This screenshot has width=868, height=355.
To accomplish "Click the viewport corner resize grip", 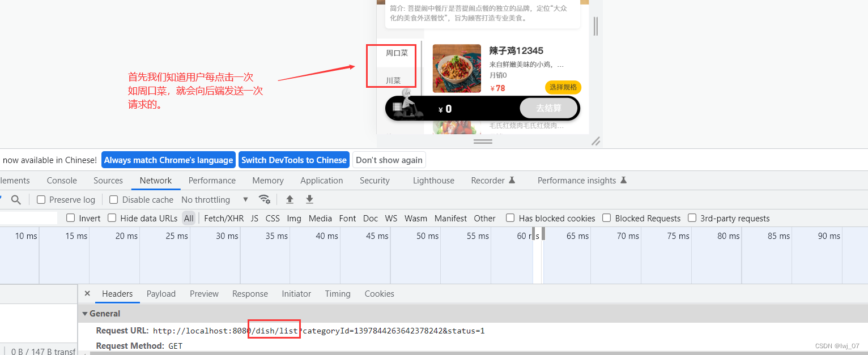I will [595, 141].
